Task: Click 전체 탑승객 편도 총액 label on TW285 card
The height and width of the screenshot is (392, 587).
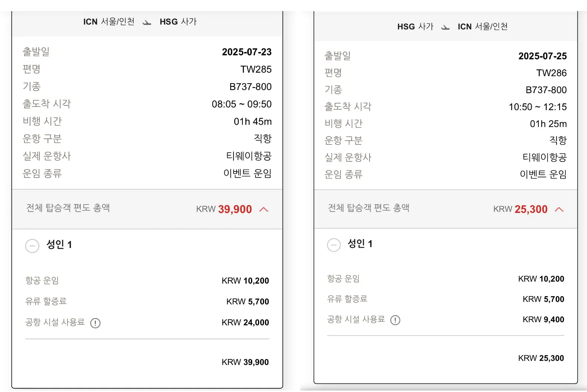Action: click(x=68, y=208)
